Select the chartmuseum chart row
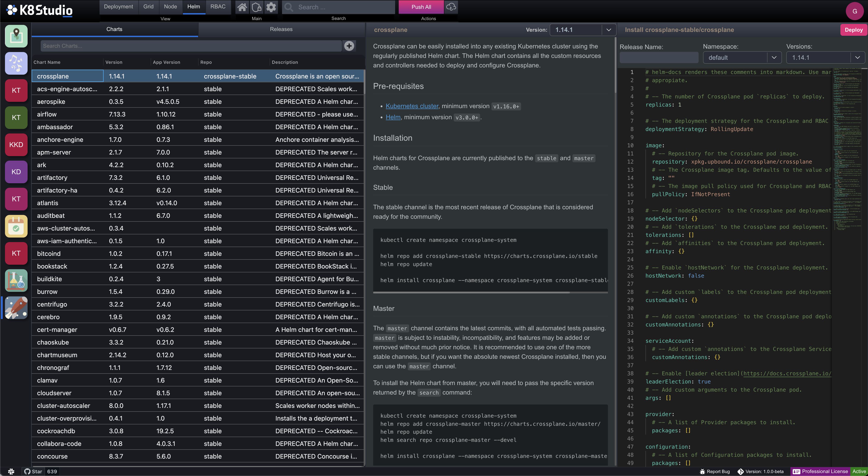 (x=198, y=355)
